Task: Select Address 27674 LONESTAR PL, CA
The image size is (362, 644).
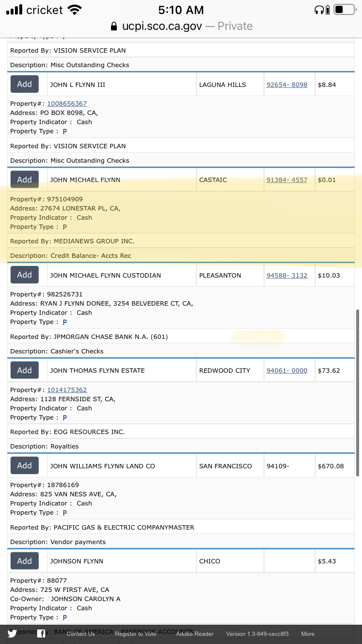Action: coord(65,209)
